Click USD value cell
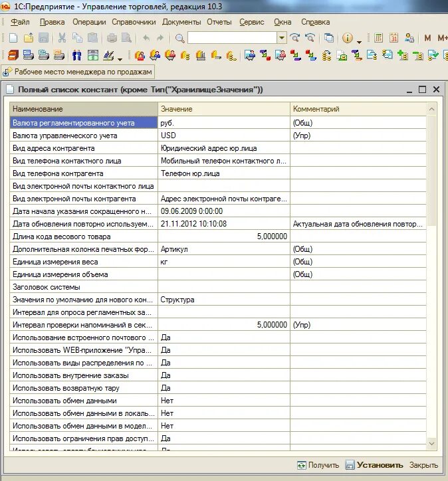This screenshot has height=481, width=448. click(x=224, y=136)
